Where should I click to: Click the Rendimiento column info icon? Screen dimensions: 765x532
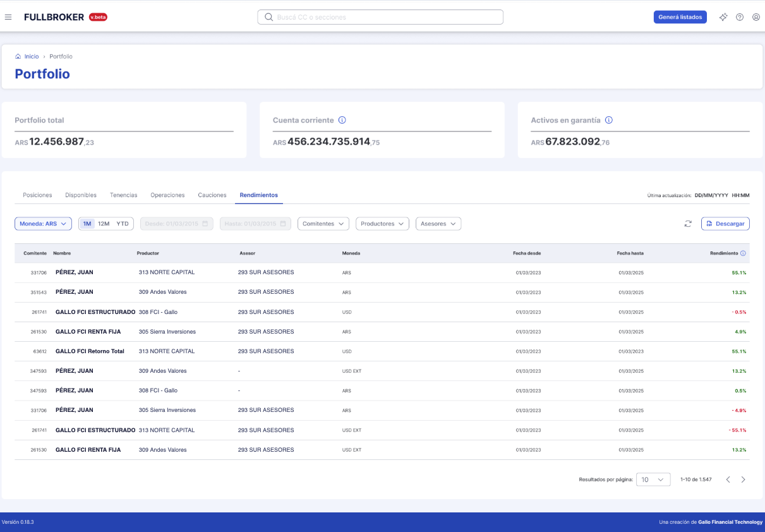[x=743, y=253]
